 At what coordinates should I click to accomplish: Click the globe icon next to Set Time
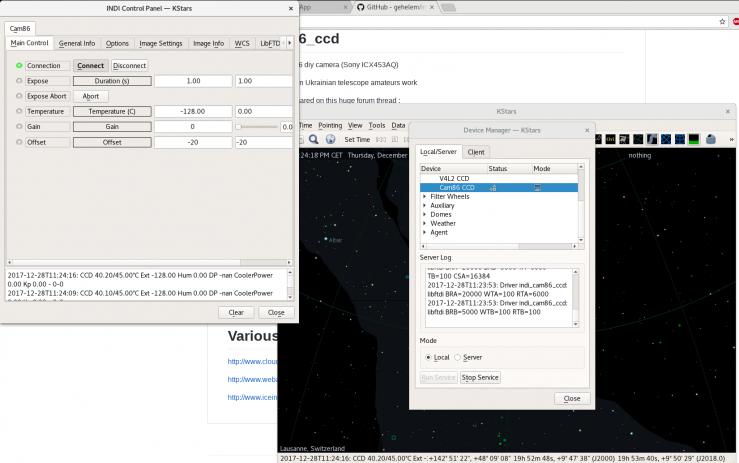(x=330, y=139)
